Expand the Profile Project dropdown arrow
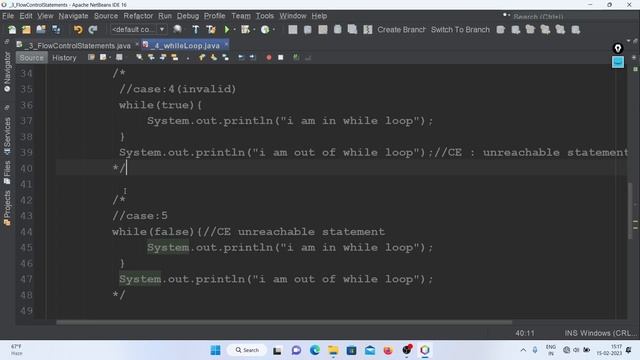Screen dimensions: 640x360 273,29
